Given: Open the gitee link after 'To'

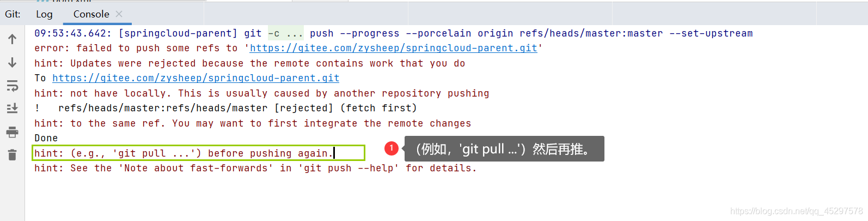Looking at the screenshot, I should coord(195,79).
